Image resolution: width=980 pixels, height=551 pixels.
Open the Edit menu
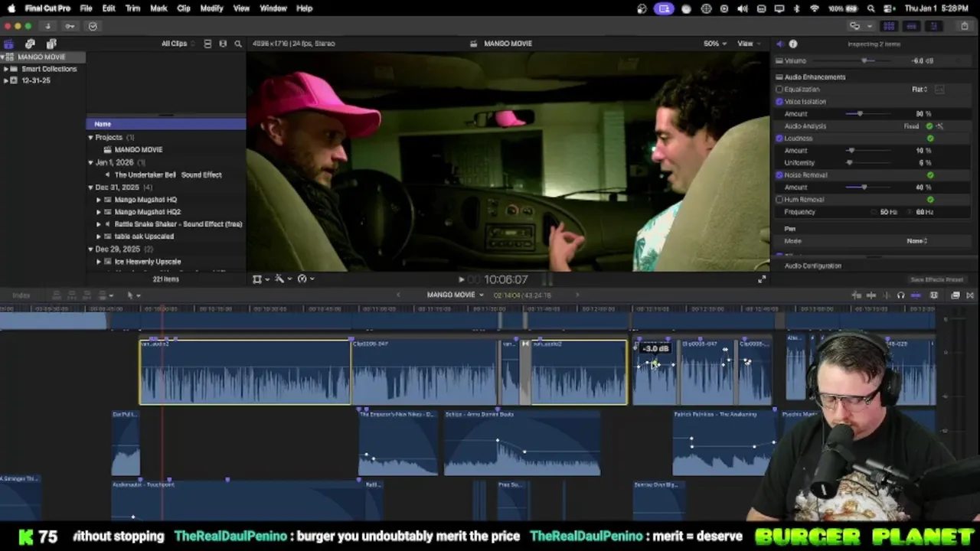click(109, 8)
